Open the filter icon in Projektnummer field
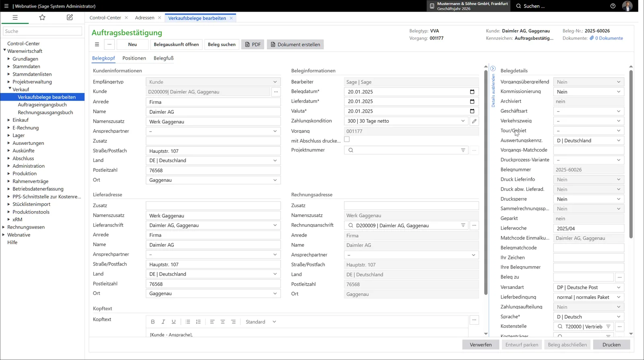644x360 pixels. click(463, 150)
